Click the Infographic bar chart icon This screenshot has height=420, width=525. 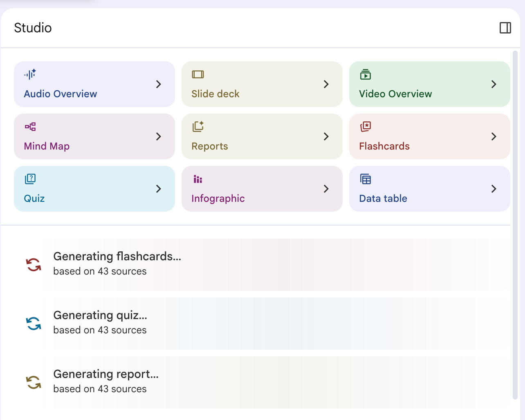point(198,179)
